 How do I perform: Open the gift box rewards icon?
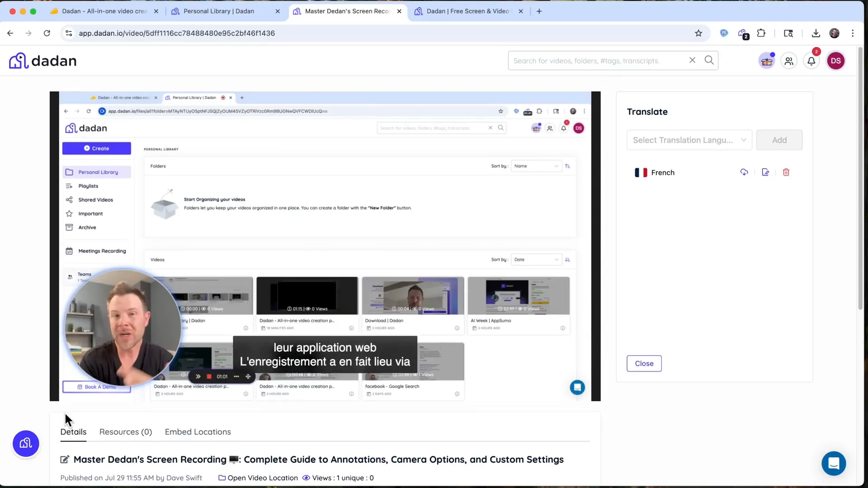click(767, 61)
